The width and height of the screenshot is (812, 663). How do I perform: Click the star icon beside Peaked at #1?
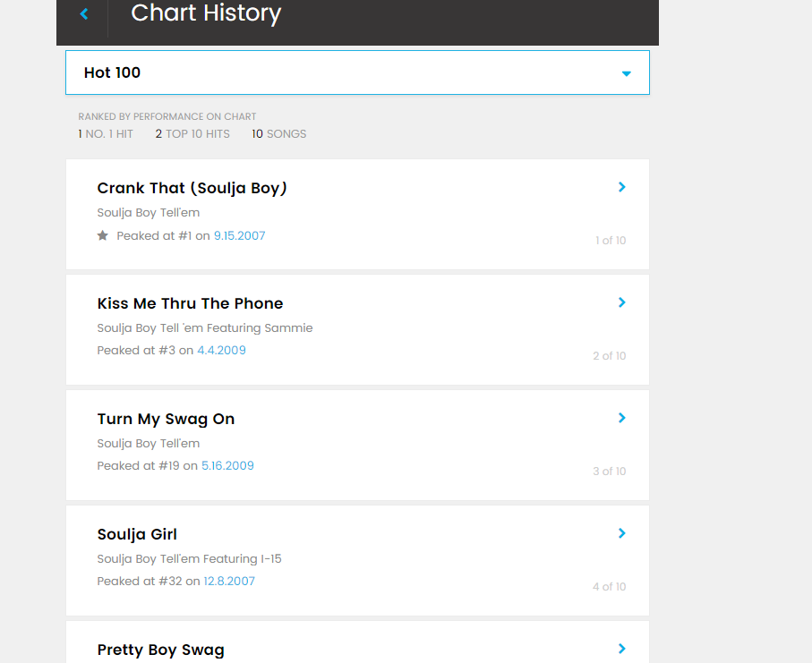[x=103, y=236]
